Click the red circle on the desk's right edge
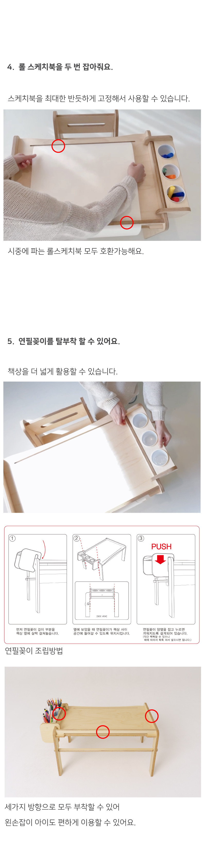 (x=152, y=716)
